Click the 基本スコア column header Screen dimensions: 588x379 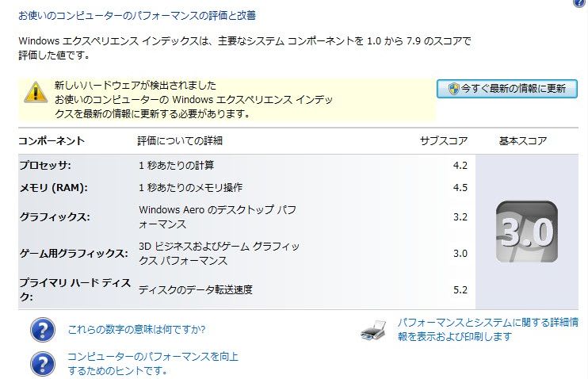[x=523, y=141]
